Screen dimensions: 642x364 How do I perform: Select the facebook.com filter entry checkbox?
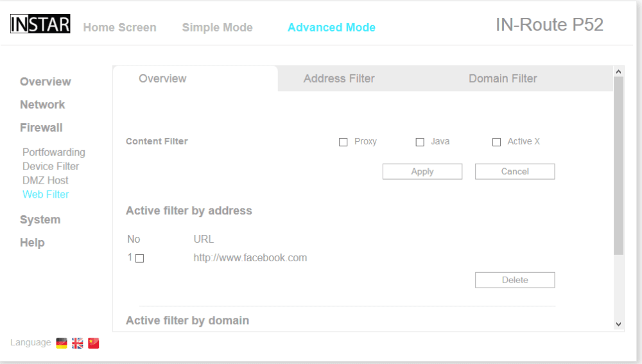[x=139, y=259]
